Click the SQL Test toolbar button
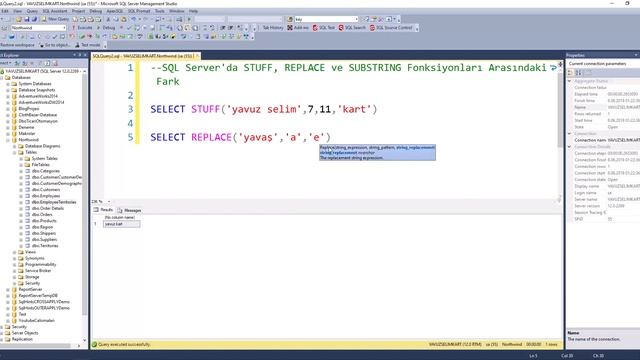Viewport: 640px width, 360px height. [324, 28]
